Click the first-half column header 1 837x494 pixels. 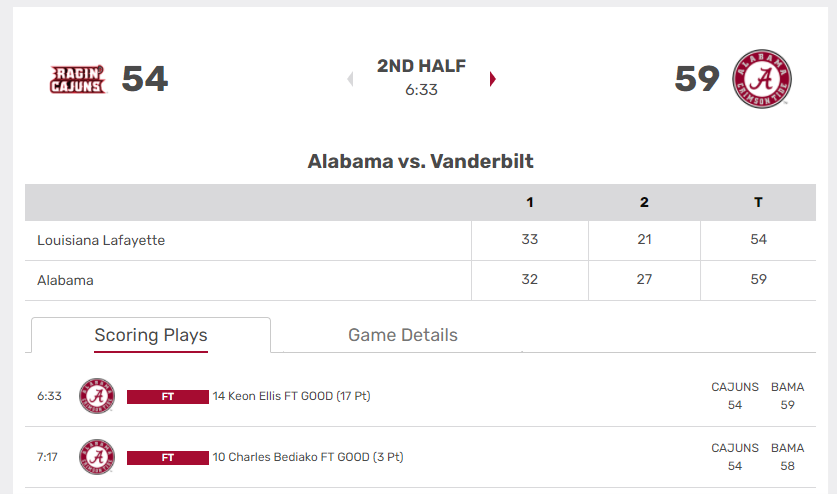pos(530,202)
